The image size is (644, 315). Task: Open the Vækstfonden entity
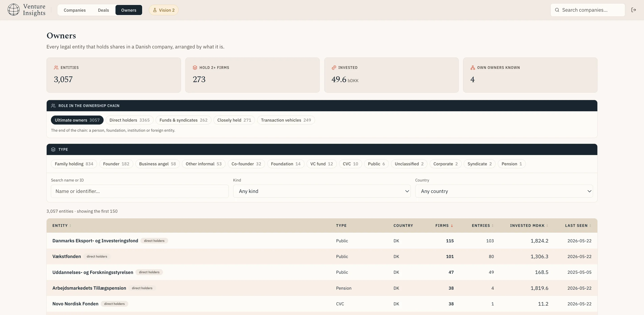coord(67,256)
